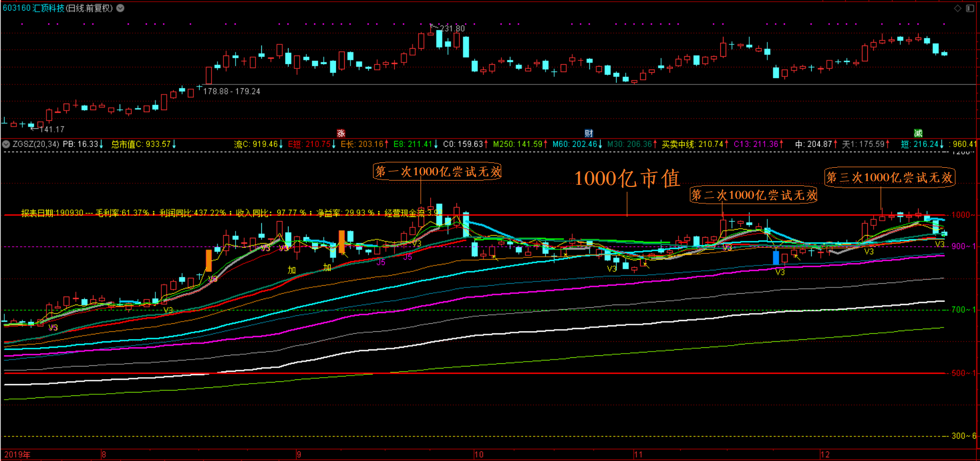Select the E长: 203.16 value
The width and height of the screenshot is (980, 461).
364,144
